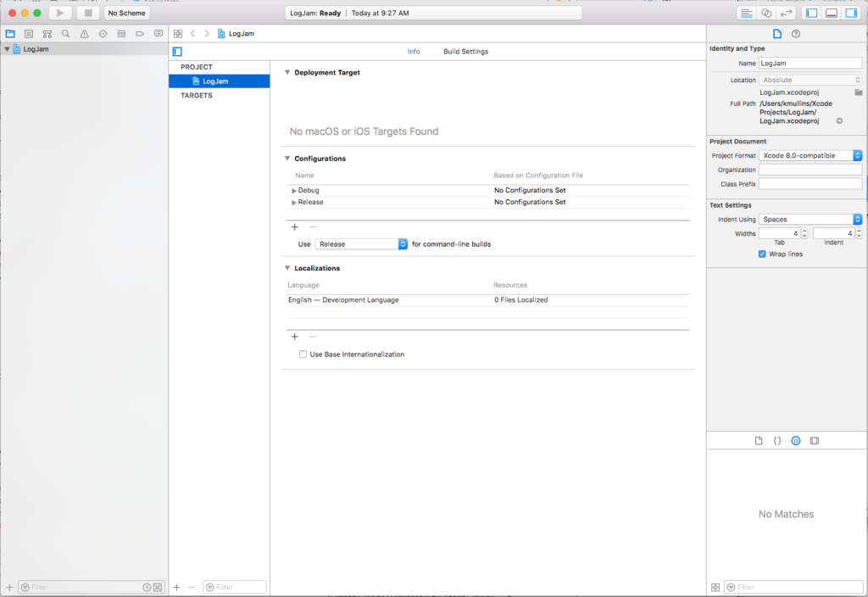868x597 pixels.
Task: Enable Use Base Internationalization
Action: (x=303, y=354)
